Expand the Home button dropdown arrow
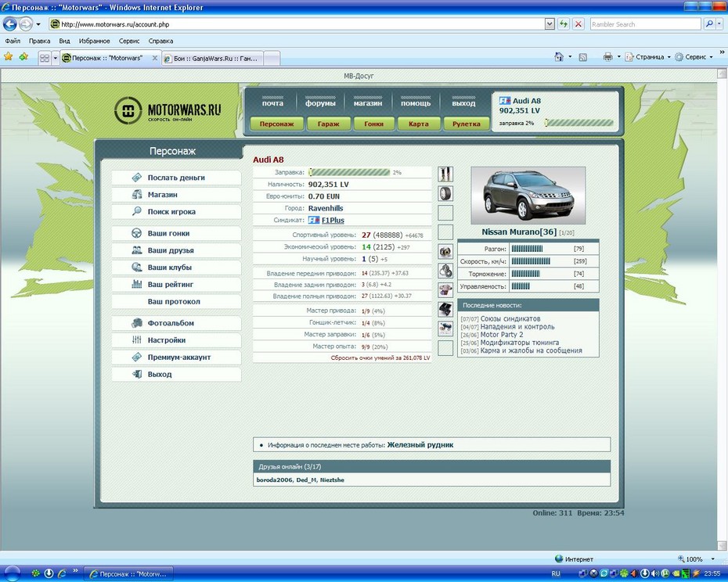The width and height of the screenshot is (728, 582). click(x=570, y=57)
